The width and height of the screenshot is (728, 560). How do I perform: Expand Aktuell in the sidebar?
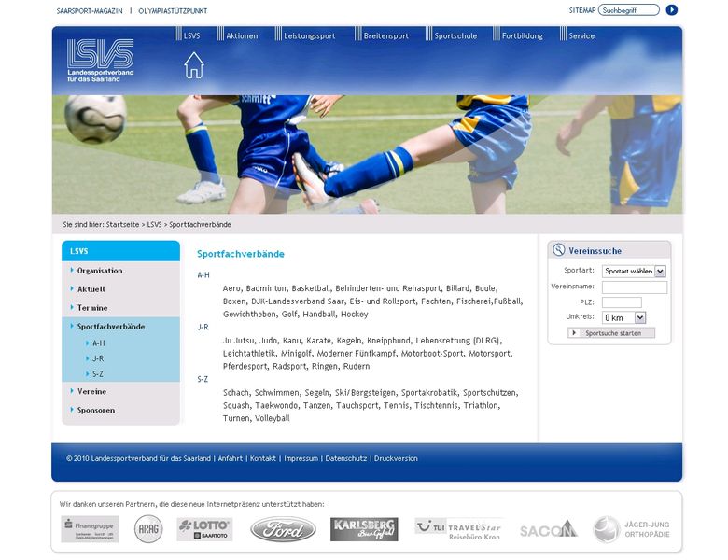[x=91, y=288]
